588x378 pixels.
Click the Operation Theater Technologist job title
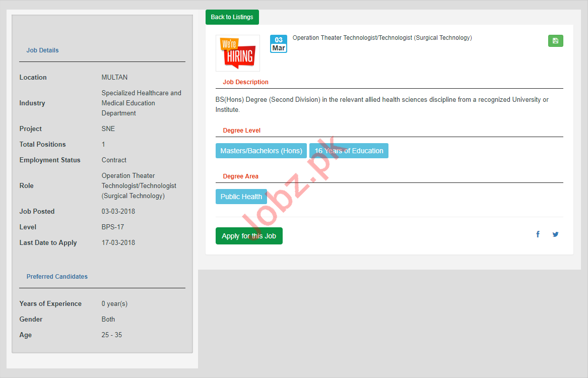point(382,38)
